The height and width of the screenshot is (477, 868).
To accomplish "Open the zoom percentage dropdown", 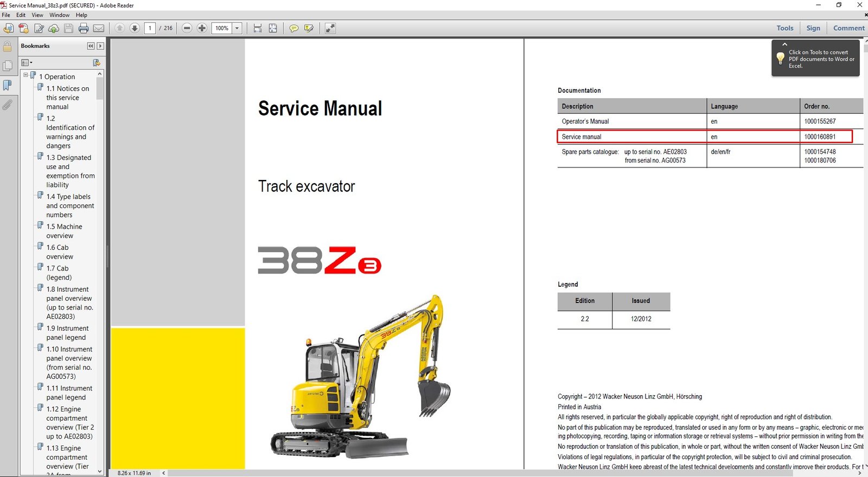I will click(237, 28).
